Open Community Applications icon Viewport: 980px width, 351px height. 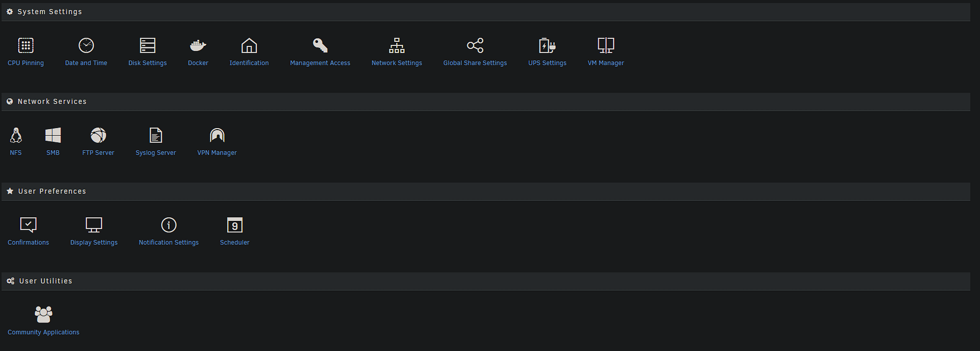point(43,314)
